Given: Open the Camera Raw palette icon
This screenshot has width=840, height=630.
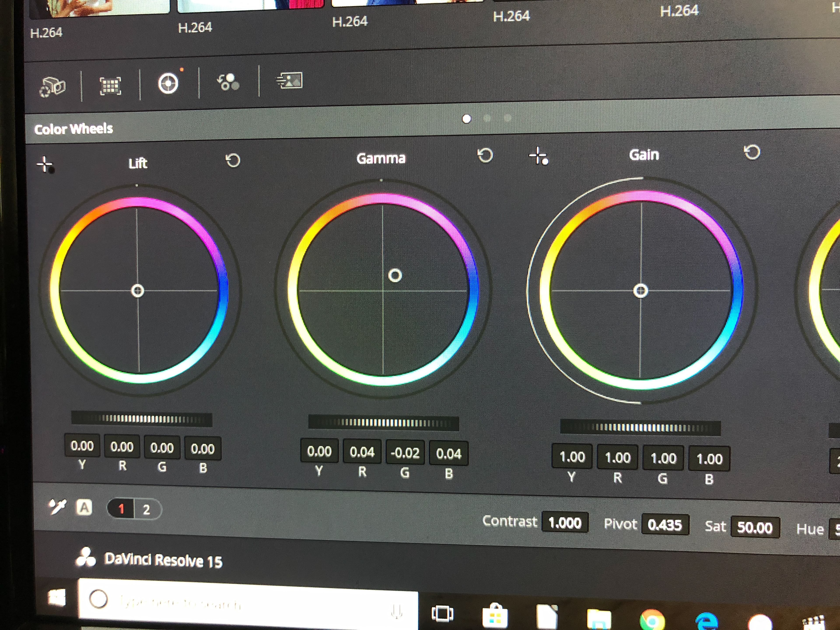Looking at the screenshot, I should click(52, 87).
